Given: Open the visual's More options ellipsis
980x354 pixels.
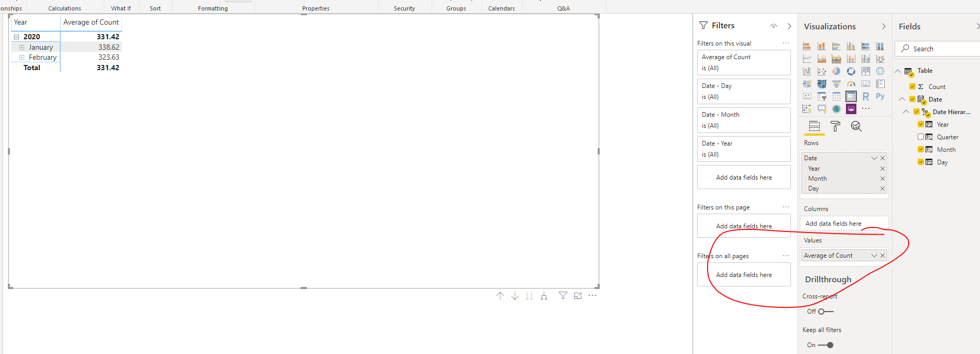Looking at the screenshot, I should pos(592,296).
